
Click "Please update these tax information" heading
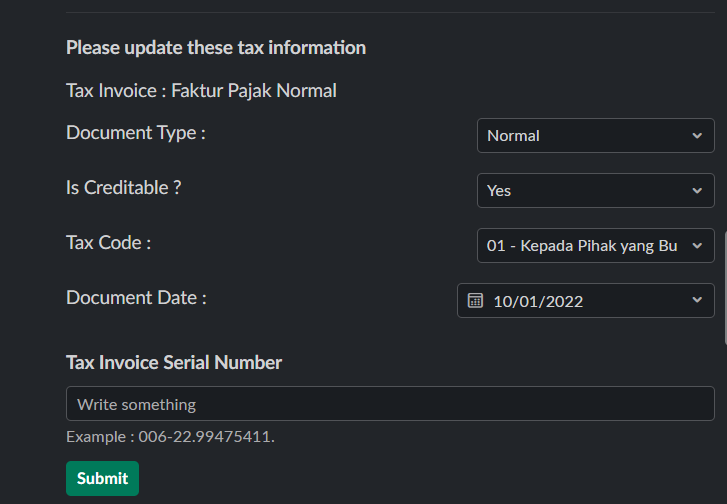pyautogui.click(x=216, y=47)
